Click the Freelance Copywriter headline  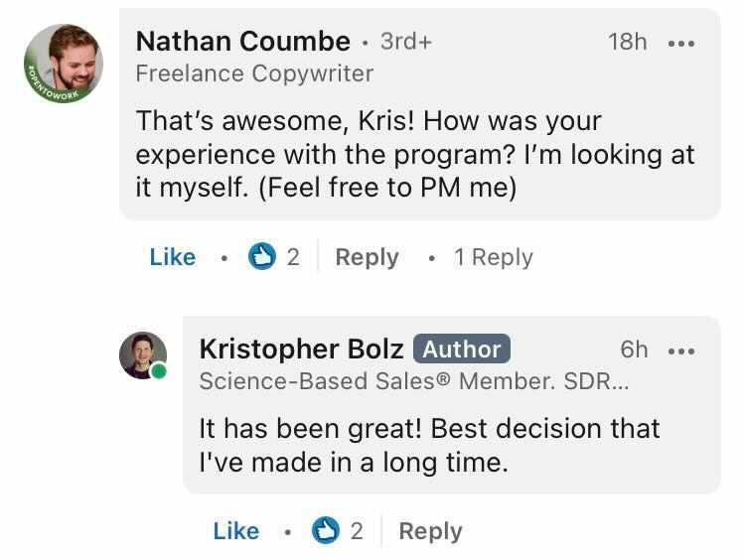[254, 73]
